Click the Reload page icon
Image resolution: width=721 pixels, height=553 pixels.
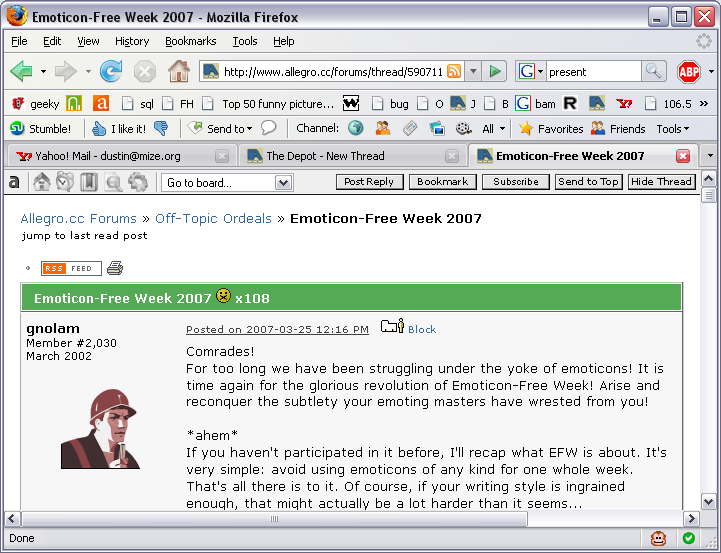tap(111, 71)
